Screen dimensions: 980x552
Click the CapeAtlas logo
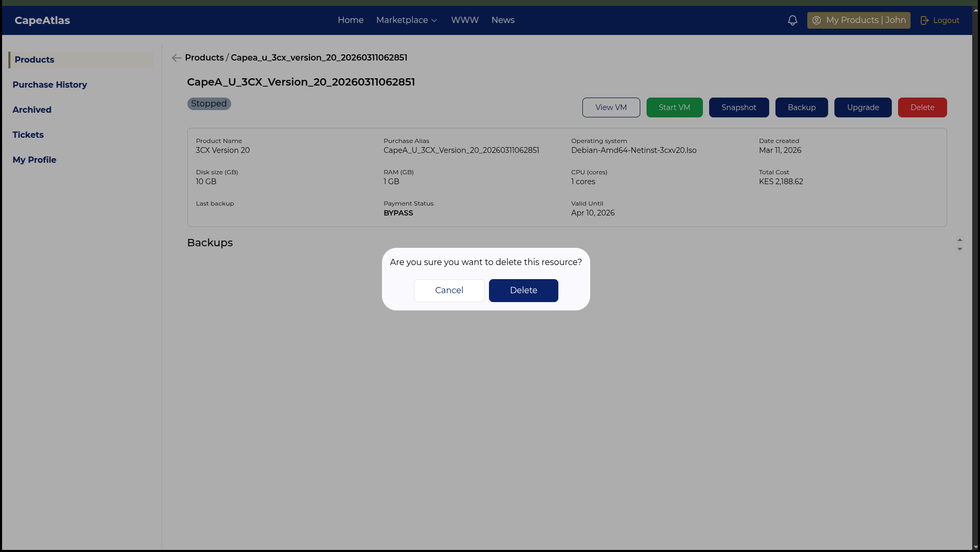tap(42, 20)
